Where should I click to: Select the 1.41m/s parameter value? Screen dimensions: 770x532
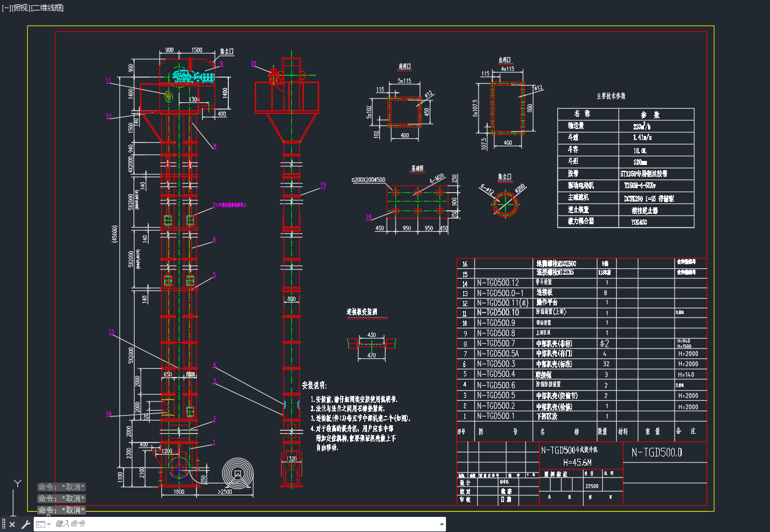pos(642,138)
